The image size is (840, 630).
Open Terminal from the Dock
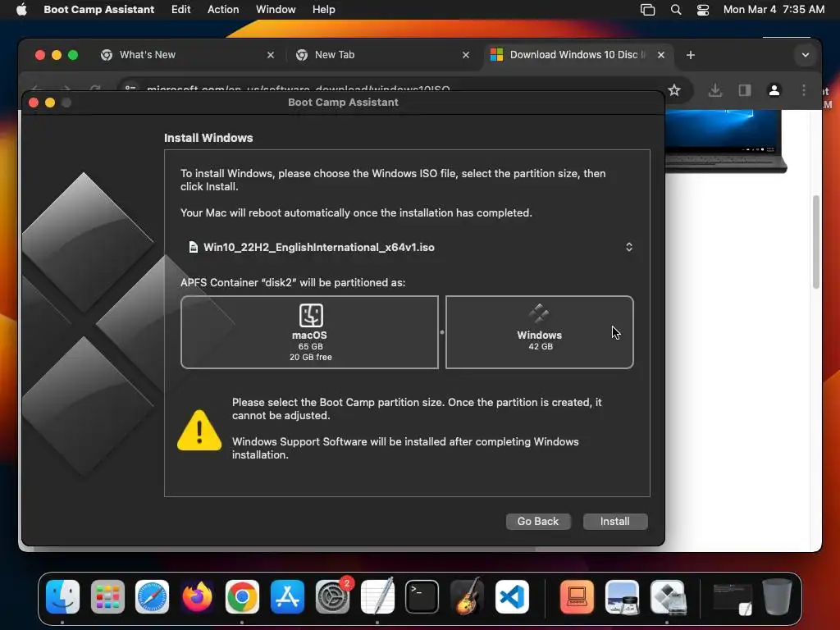(x=422, y=596)
